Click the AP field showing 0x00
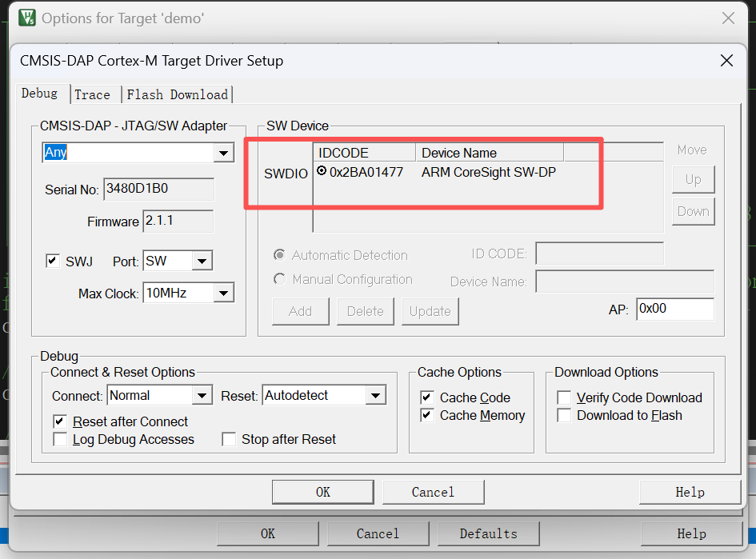Viewport: 756px width, 559px height. pyautogui.click(x=675, y=309)
